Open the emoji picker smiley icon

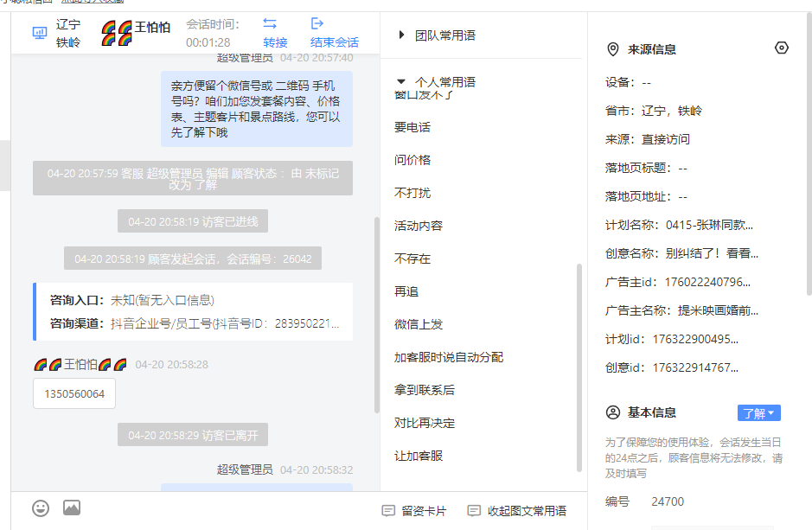coord(41,508)
